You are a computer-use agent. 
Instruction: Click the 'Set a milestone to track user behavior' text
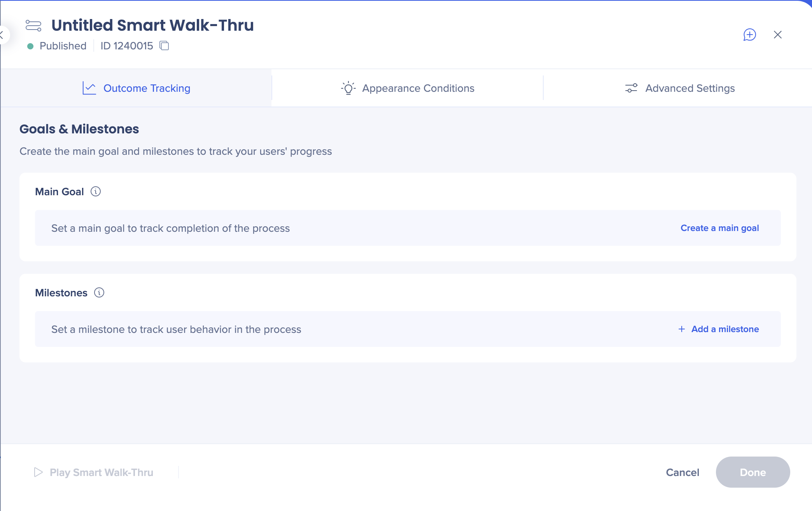click(176, 329)
